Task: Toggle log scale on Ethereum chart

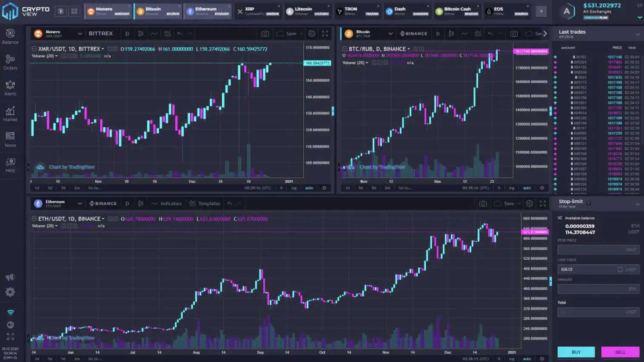Action: [x=512, y=359]
